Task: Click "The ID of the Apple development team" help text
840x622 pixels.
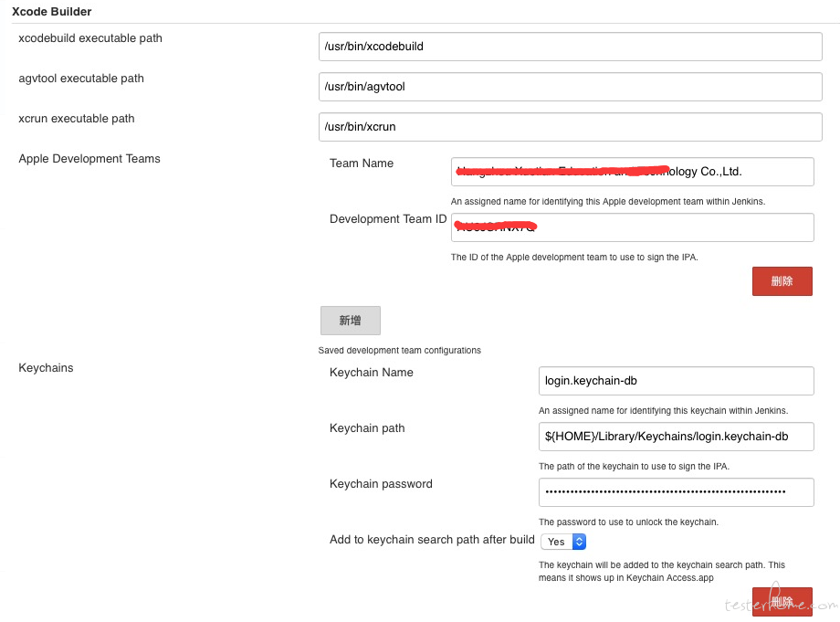Action: [574, 258]
